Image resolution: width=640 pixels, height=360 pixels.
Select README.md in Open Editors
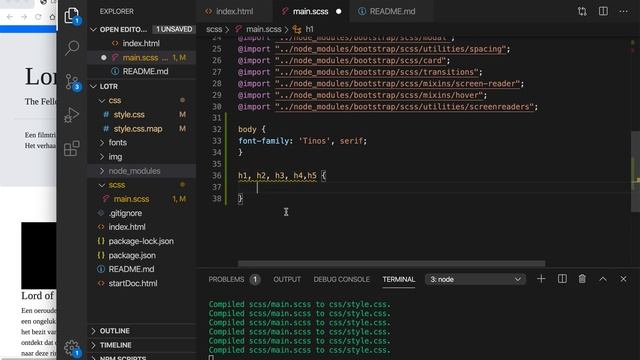pos(142,71)
